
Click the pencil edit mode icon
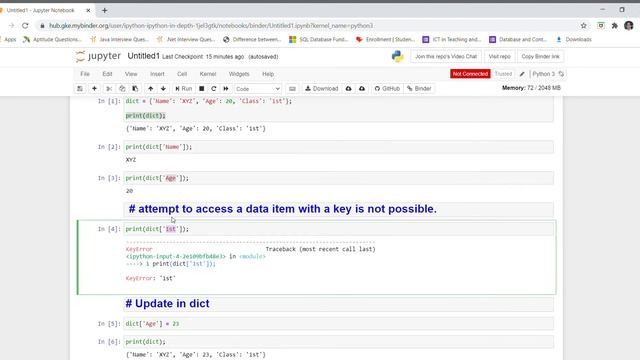pyautogui.click(x=522, y=74)
